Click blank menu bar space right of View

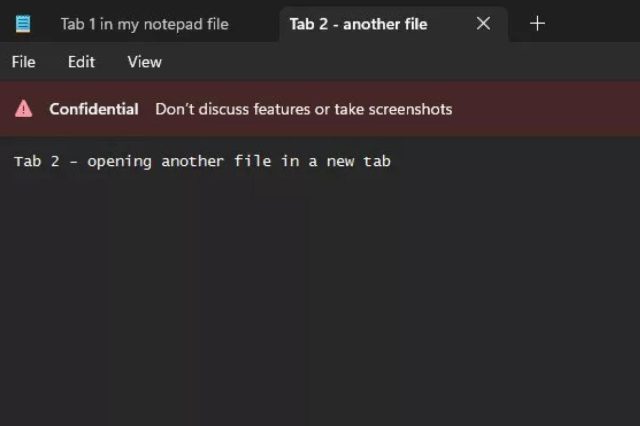coord(400,62)
